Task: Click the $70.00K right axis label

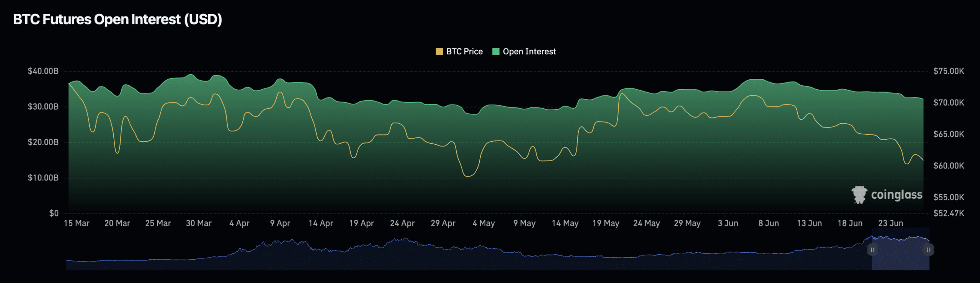Action: [949, 103]
